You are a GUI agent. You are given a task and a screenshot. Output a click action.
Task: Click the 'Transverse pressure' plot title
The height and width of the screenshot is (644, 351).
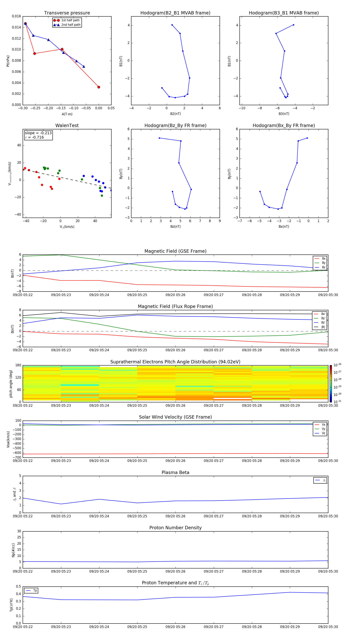point(67,13)
